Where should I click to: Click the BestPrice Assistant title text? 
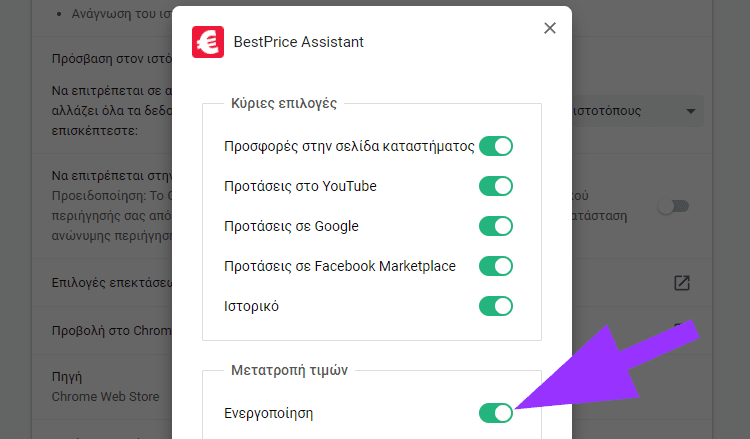(298, 42)
